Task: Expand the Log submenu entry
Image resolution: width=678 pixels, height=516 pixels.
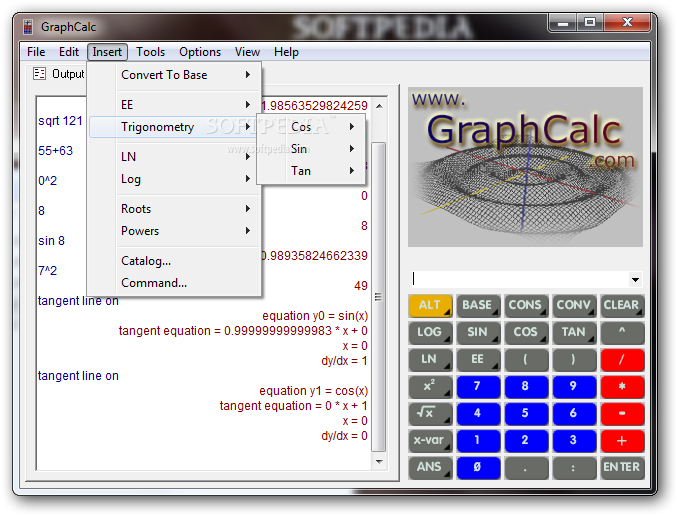Action: 175,179
